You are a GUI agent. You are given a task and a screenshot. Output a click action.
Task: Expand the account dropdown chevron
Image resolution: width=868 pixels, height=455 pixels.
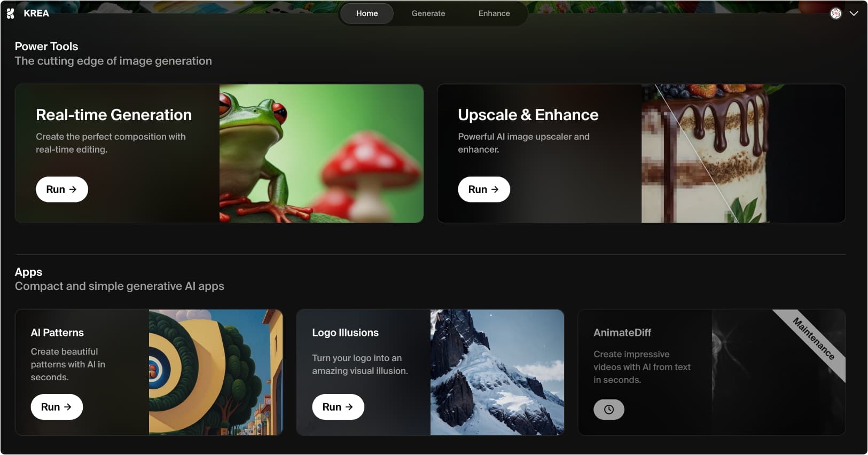click(854, 13)
